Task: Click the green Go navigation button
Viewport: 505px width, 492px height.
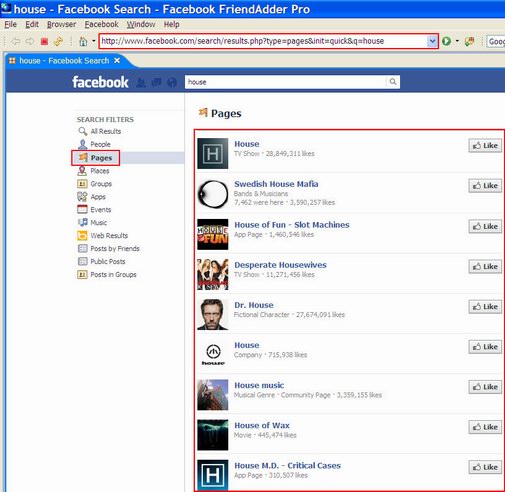Action: [x=446, y=41]
